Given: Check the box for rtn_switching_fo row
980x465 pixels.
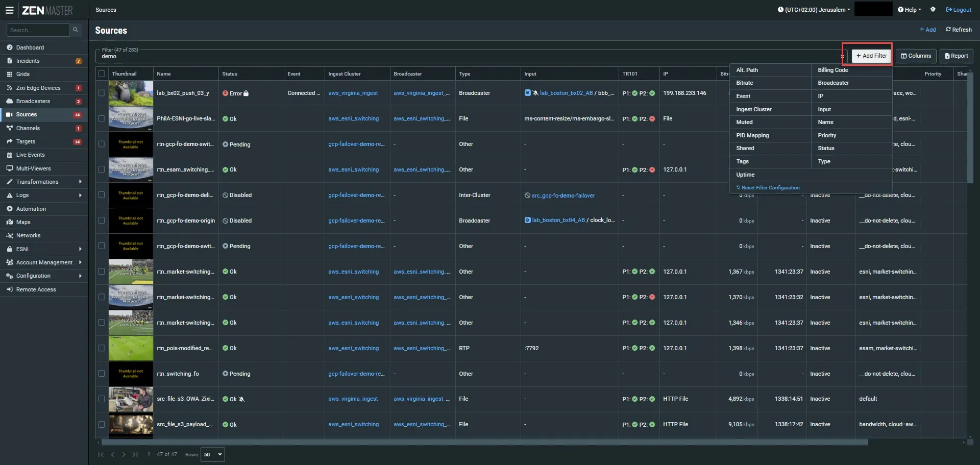Looking at the screenshot, I should (x=102, y=374).
